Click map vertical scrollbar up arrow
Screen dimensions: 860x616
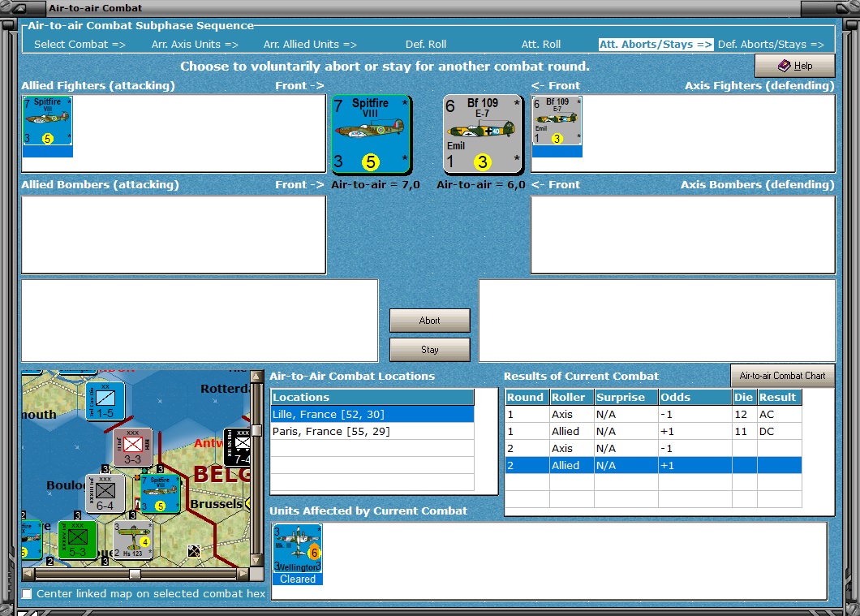[256, 377]
